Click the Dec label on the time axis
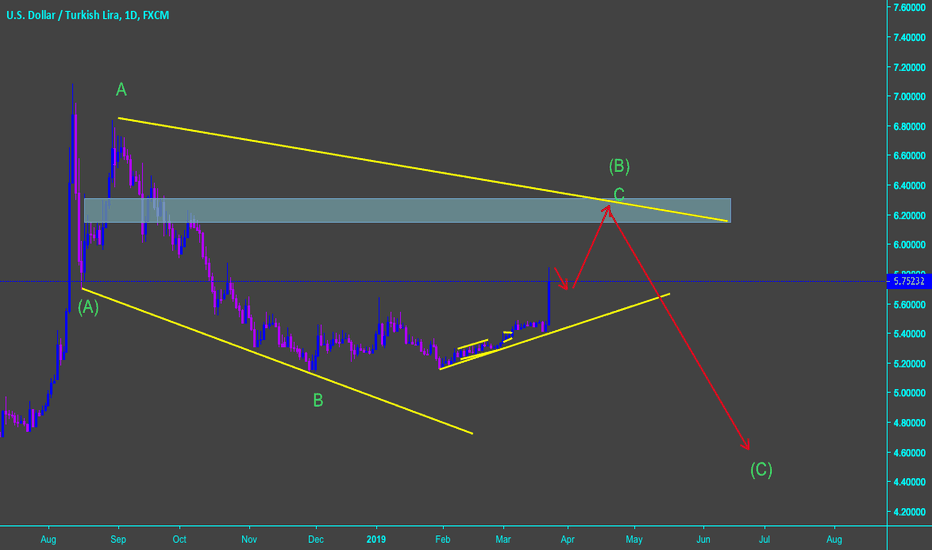Viewport: 932px width, 550px height. point(316,539)
